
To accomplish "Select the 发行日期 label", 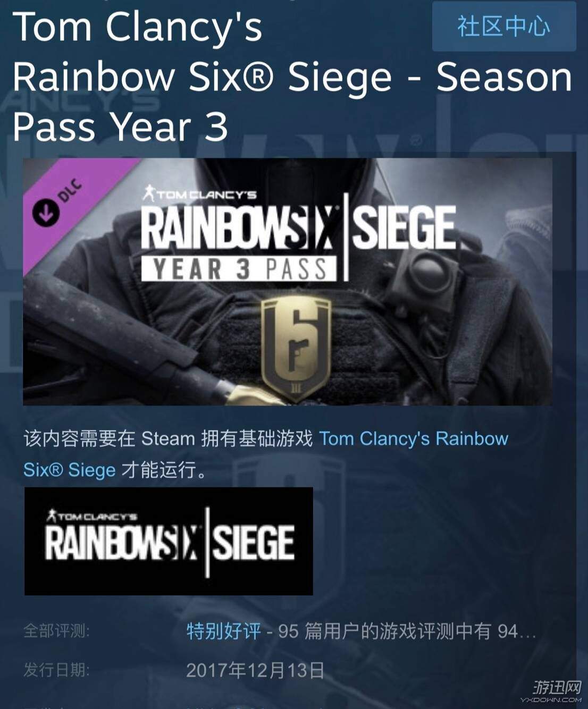I will pos(56,670).
